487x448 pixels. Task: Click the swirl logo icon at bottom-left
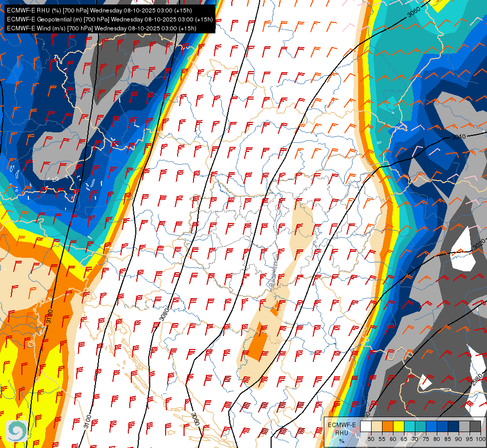[x=16, y=431]
